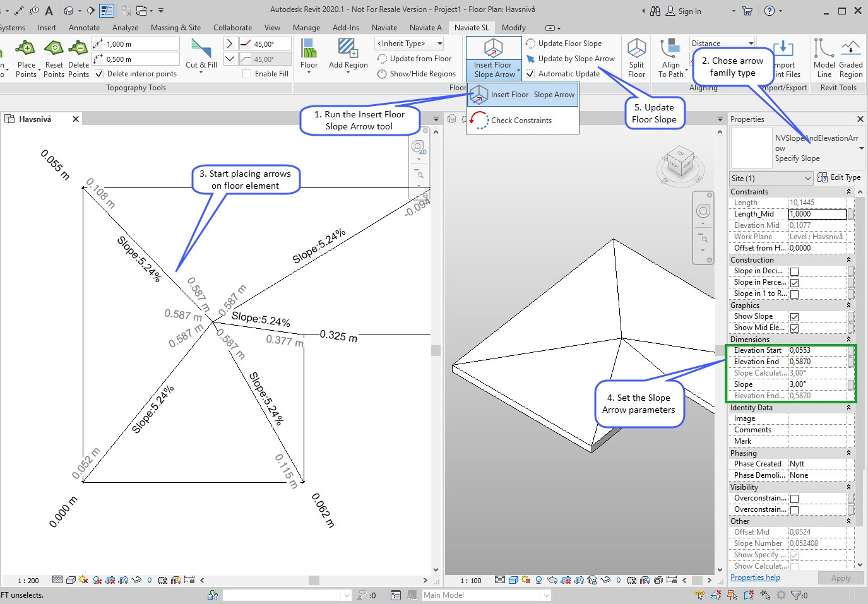Select the Cut & Fill tool

click(201, 49)
